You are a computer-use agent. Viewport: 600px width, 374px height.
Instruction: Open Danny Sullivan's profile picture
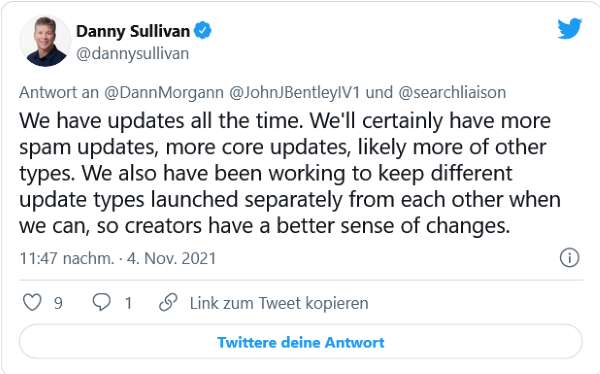click(46, 41)
